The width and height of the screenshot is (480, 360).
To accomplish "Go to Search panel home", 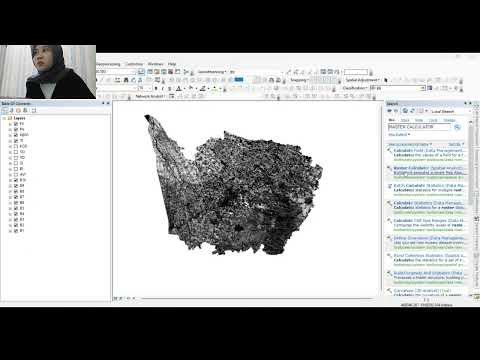I will [x=405, y=111].
